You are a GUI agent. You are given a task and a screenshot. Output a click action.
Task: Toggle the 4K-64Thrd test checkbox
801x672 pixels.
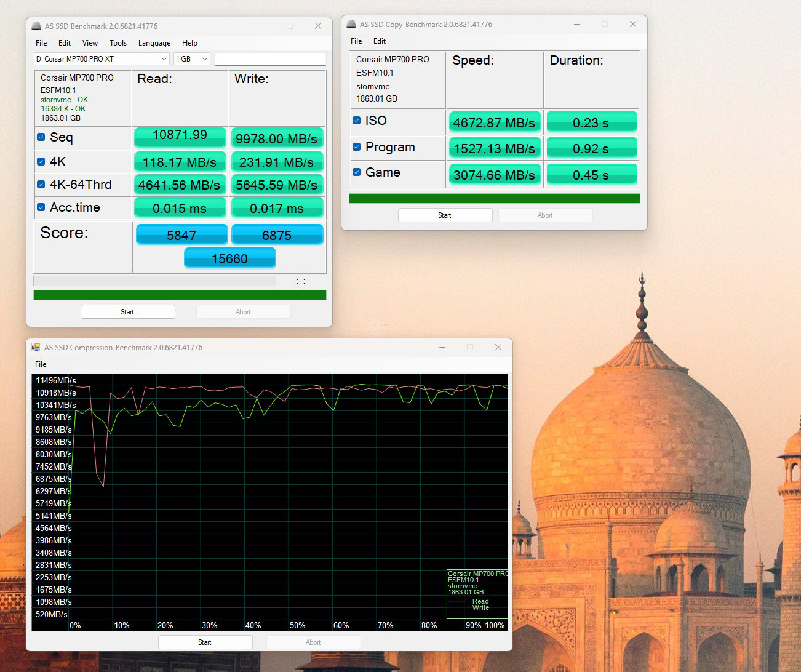(x=41, y=185)
